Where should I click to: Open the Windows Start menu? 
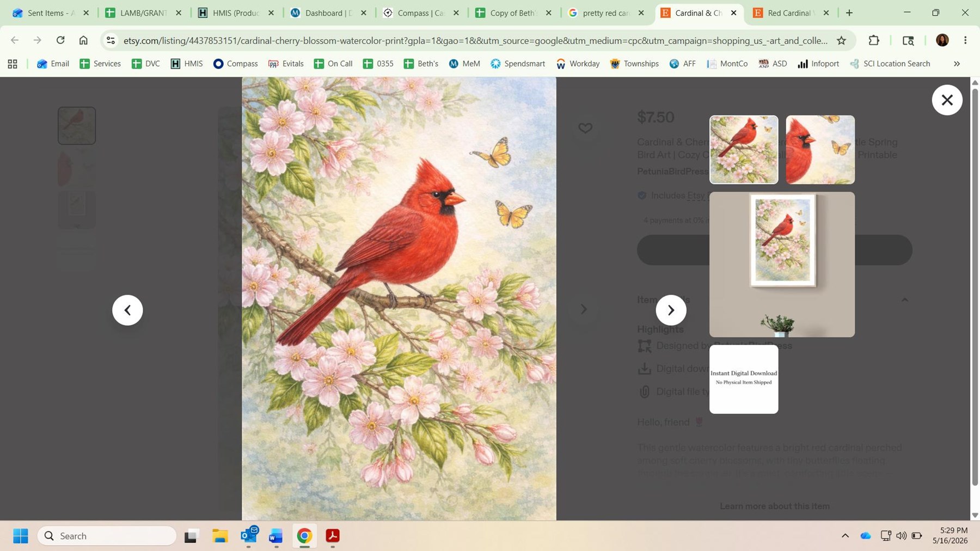pyautogui.click(x=21, y=536)
